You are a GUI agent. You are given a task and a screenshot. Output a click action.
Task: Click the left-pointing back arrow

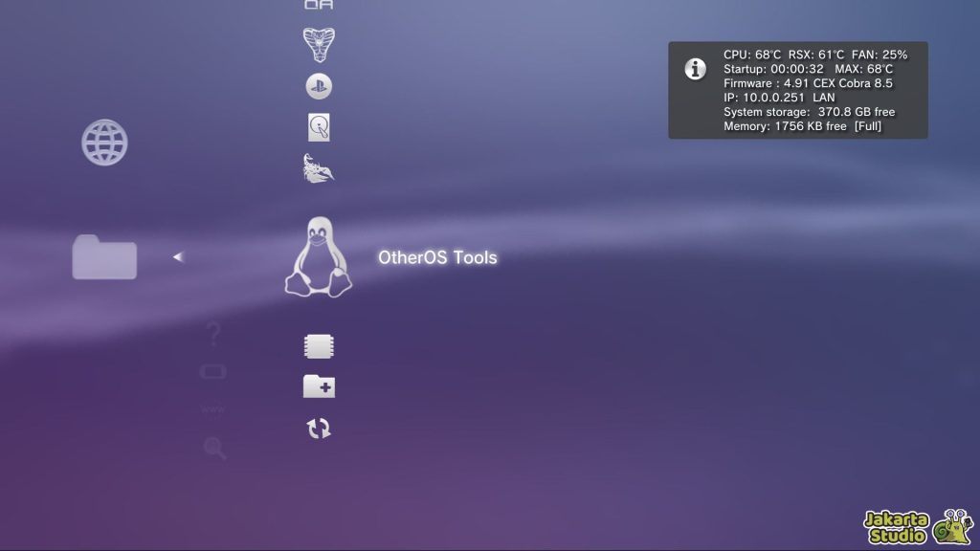click(x=178, y=256)
